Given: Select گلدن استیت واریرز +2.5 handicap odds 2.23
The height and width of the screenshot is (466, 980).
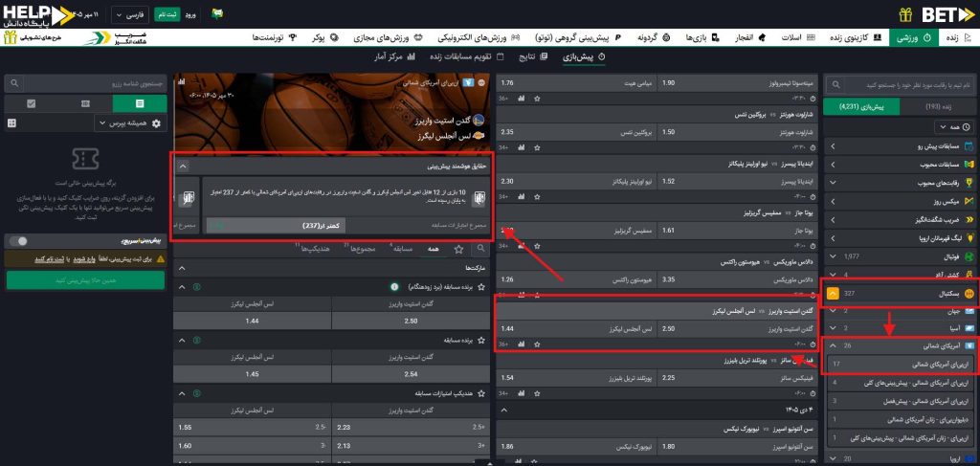Looking at the screenshot, I should pyautogui.click(x=410, y=428).
